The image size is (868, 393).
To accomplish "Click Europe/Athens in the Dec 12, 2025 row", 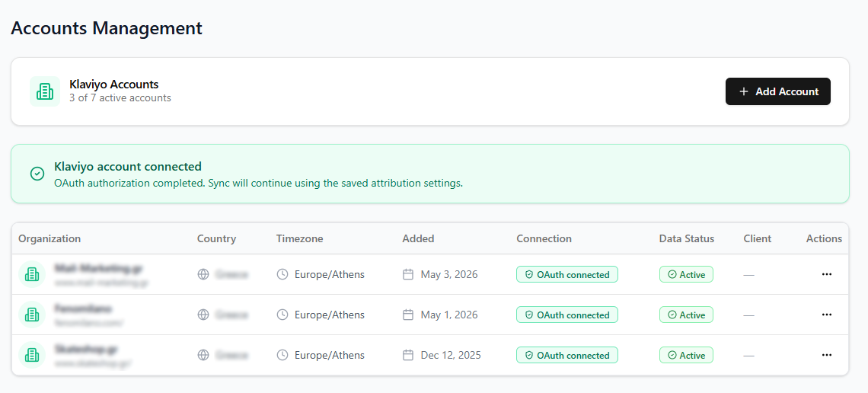I will (x=330, y=355).
